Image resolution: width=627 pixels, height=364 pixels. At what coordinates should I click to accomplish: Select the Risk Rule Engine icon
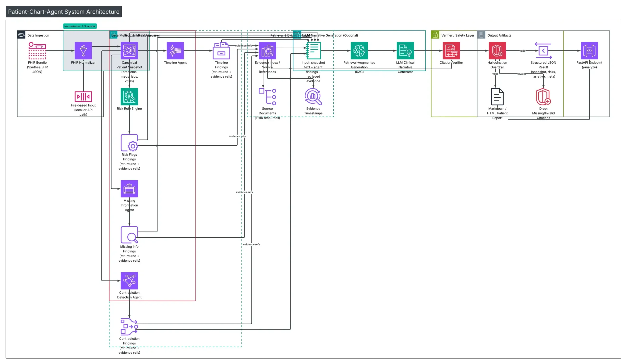tap(129, 97)
